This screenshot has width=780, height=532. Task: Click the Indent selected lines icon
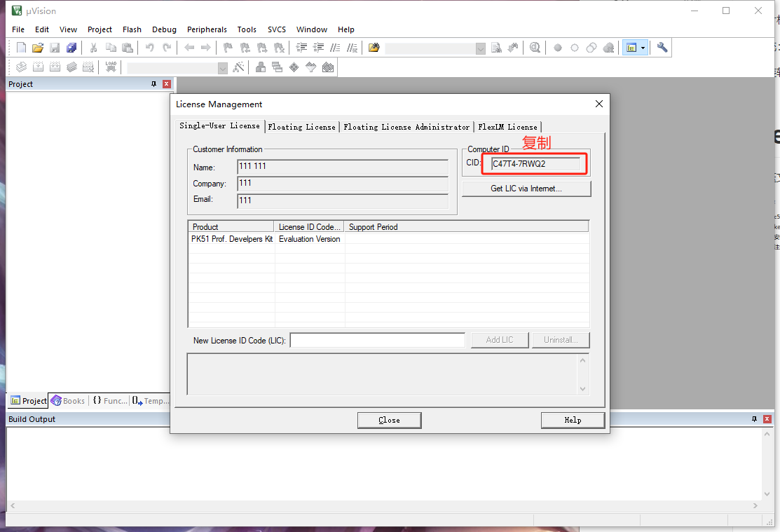coord(301,48)
